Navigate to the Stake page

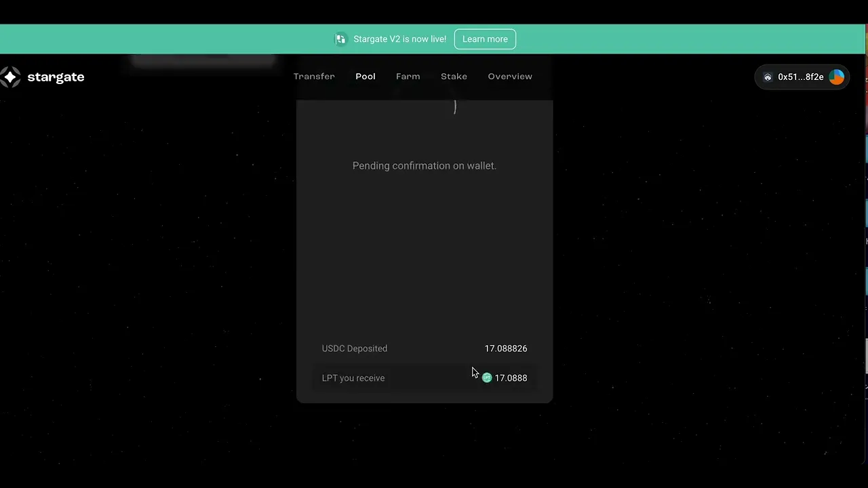pos(454,77)
